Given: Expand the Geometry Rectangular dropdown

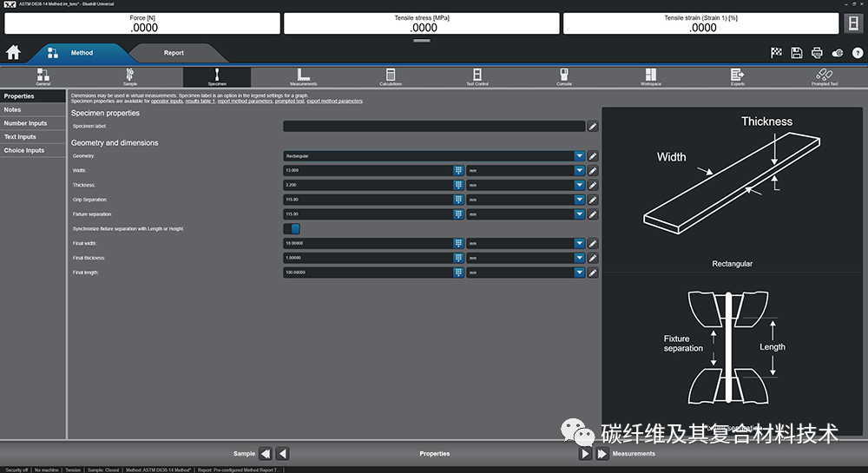Looking at the screenshot, I should point(579,156).
